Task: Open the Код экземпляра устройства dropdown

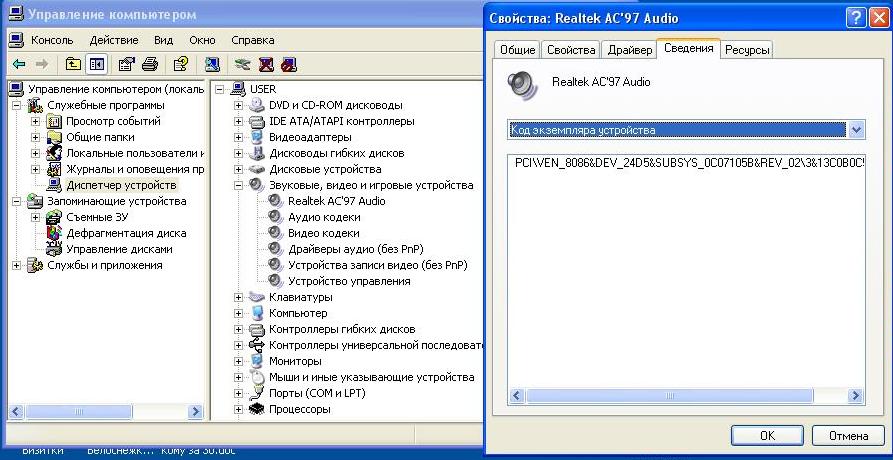Action: coord(857,130)
